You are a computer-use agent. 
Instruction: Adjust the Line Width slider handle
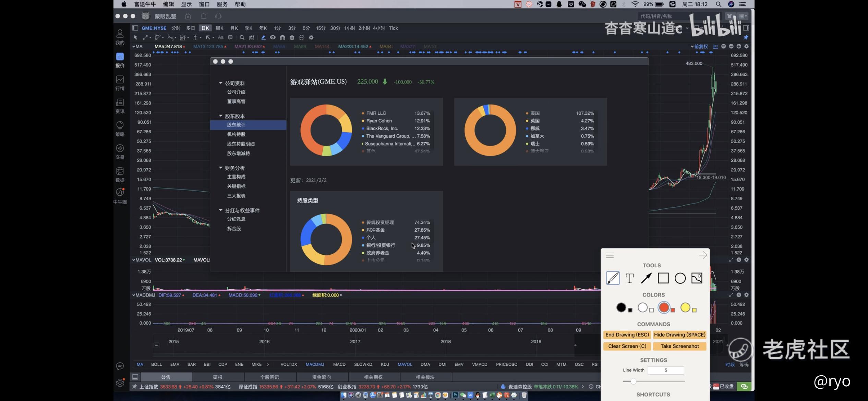coord(633,381)
